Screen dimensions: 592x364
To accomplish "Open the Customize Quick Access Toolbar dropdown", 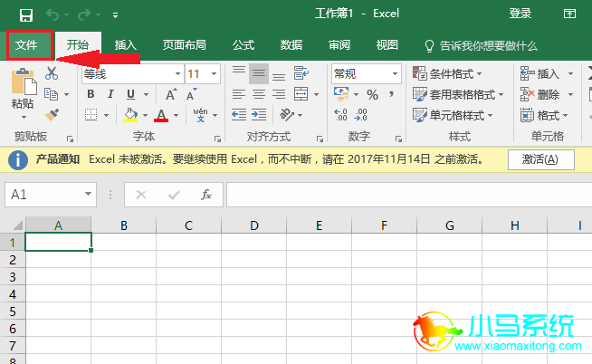I will point(116,15).
